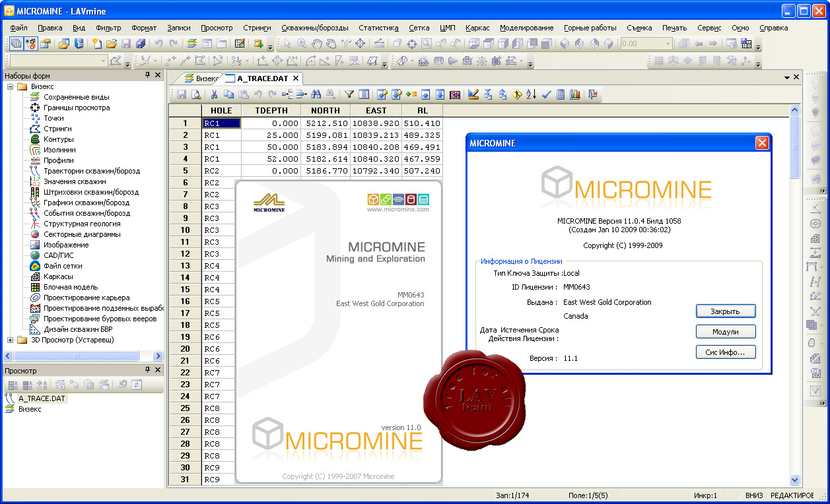Open the Каркас menu
This screenshot has width=830, height=504.
pyautogui.click(x=477, y=28)
